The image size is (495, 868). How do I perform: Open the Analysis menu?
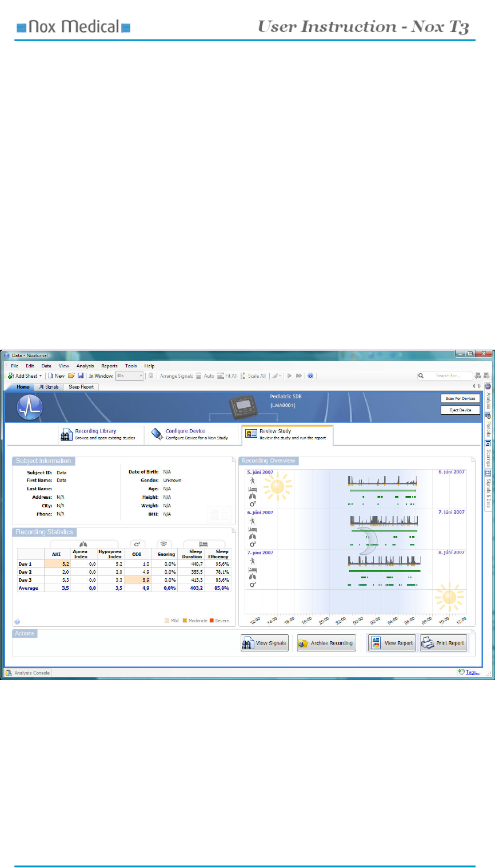coord(85,366)
